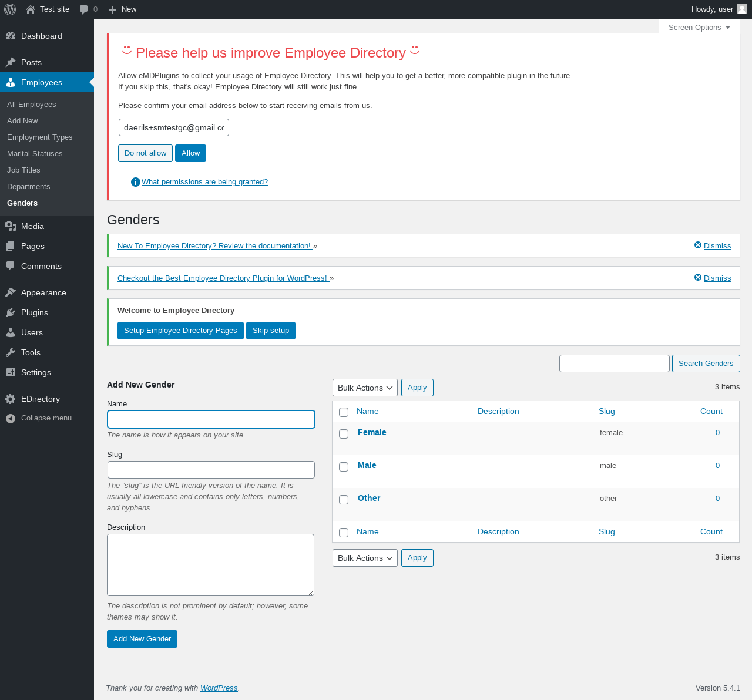The width and height of the screenshot is (752, 700).
Task: Click the info icon beside permissions link
Action: click(136, 182)
